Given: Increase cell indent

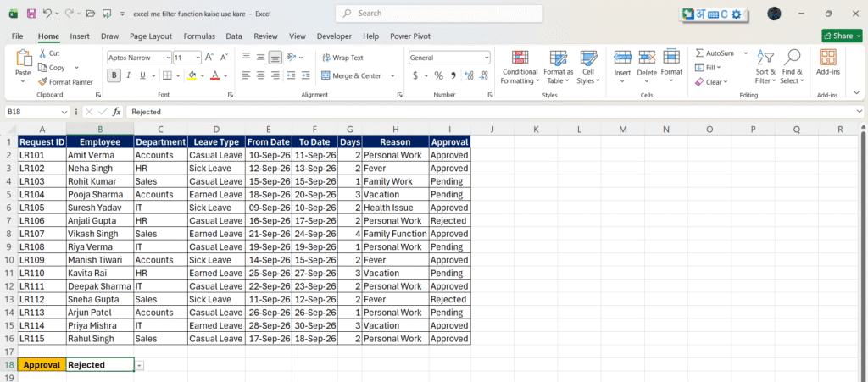Looking at the screenshot, I should tap(306, 75).
